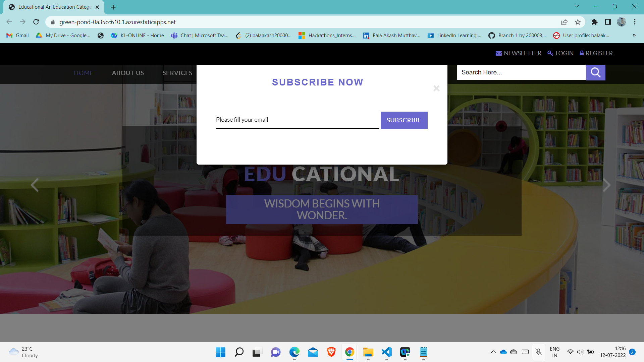
Task: Open the Gmail bookmark
Action: coord(18,36)
